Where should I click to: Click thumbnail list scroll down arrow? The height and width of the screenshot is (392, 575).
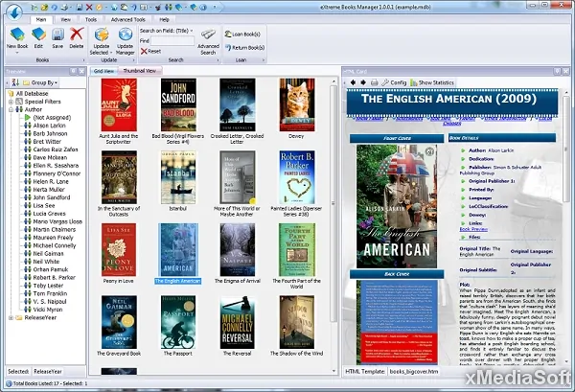(x=333, y=371)
